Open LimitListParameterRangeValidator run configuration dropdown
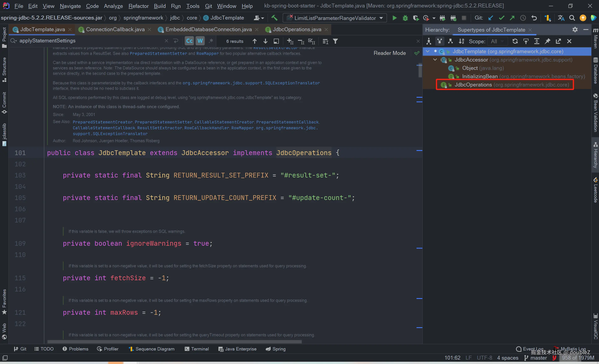The width and height of the screenshot is (599, 364). pyautogui.click(x=335, y=18)
